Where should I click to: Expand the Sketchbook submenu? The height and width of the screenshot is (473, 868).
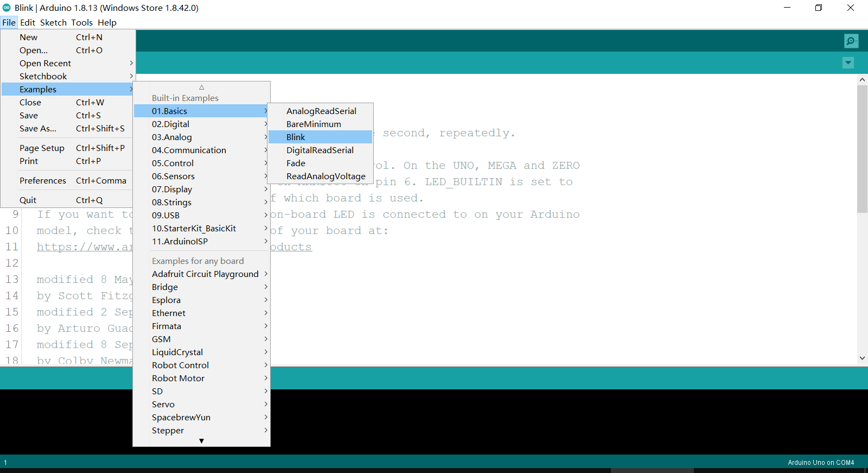coord(68,76)
